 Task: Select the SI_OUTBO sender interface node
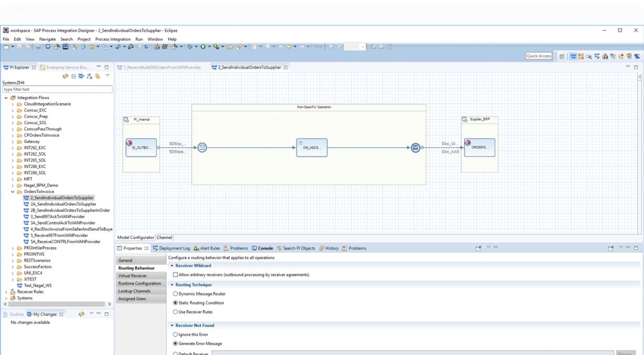click(141, 148)
